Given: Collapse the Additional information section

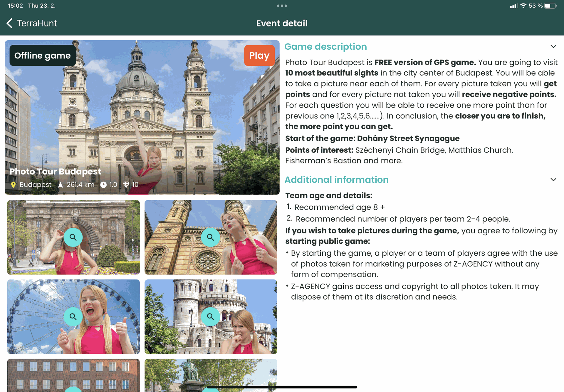Looking at the screenshot, I should tap(553, 180).
